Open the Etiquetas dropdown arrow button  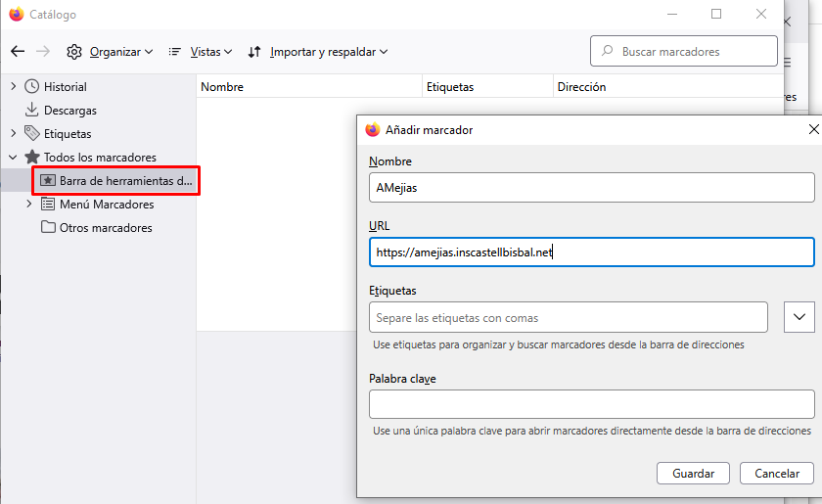(x=799, y=317)
